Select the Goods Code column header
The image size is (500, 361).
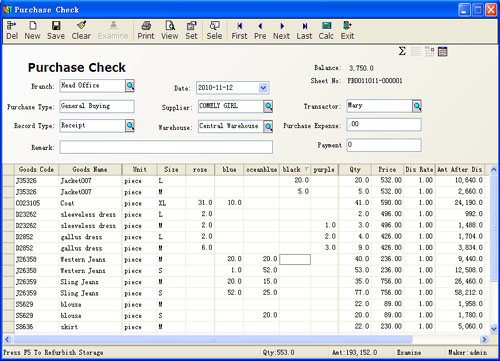click(x=36, y=169)
